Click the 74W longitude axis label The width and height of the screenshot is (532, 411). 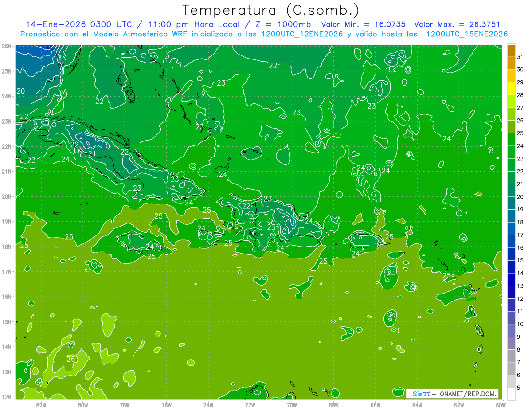coord(208,405)
